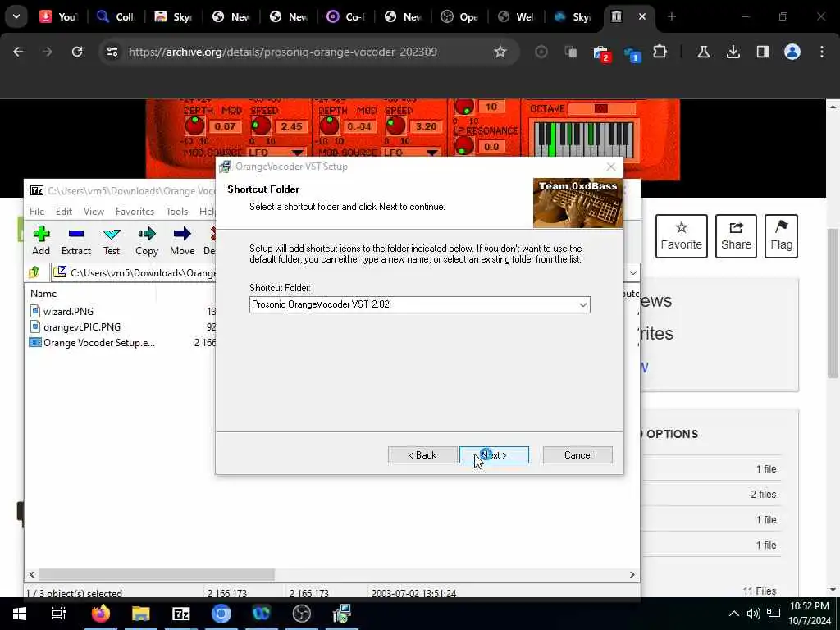Click the site information icon in address bar
The height and width of the screenshot is (630, 840).
112,52
